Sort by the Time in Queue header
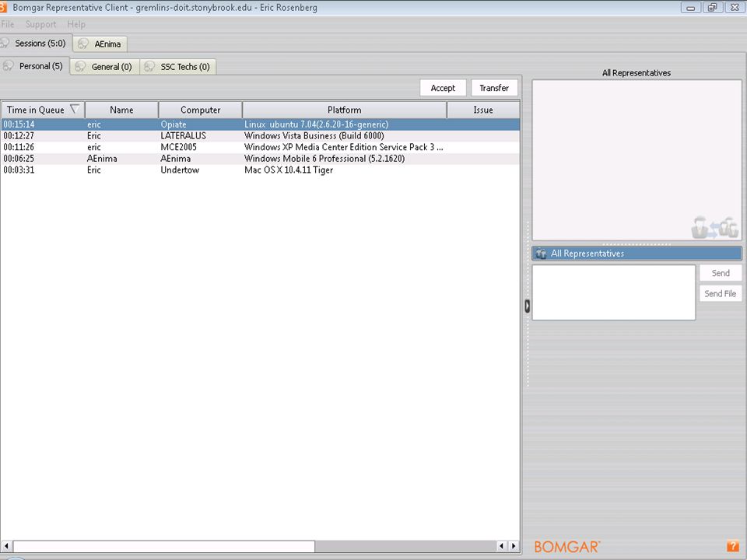The height and width of the screenshot is (560, 747). [42, 110]
